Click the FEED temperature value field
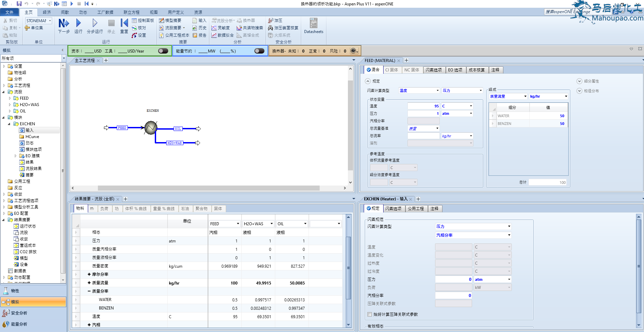The height and width of the screenshot is (332, 644). (423, 106)
